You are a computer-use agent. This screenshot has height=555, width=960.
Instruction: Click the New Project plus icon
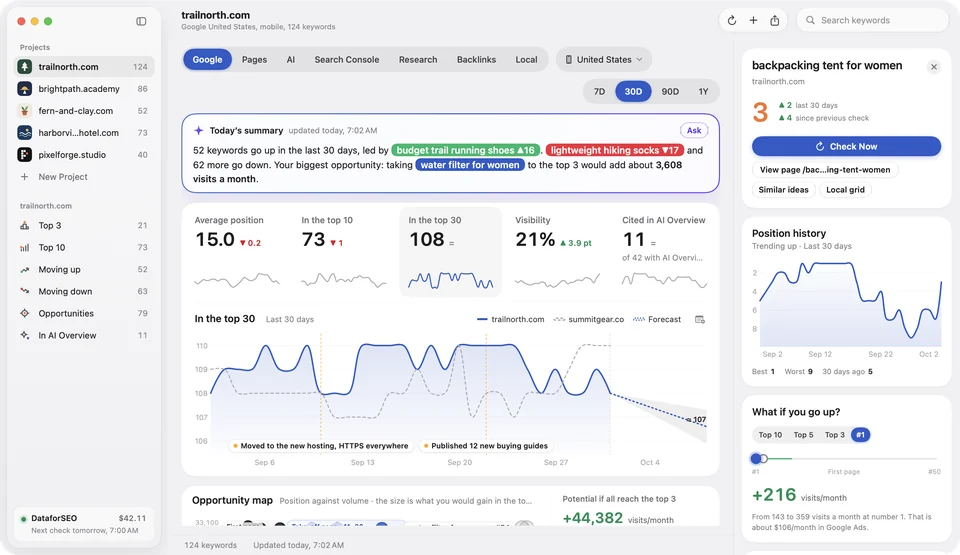click(x=24, y=177)
